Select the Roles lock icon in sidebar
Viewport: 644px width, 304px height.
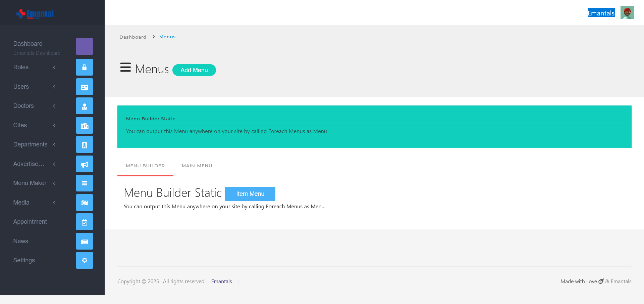pos(84,67)
